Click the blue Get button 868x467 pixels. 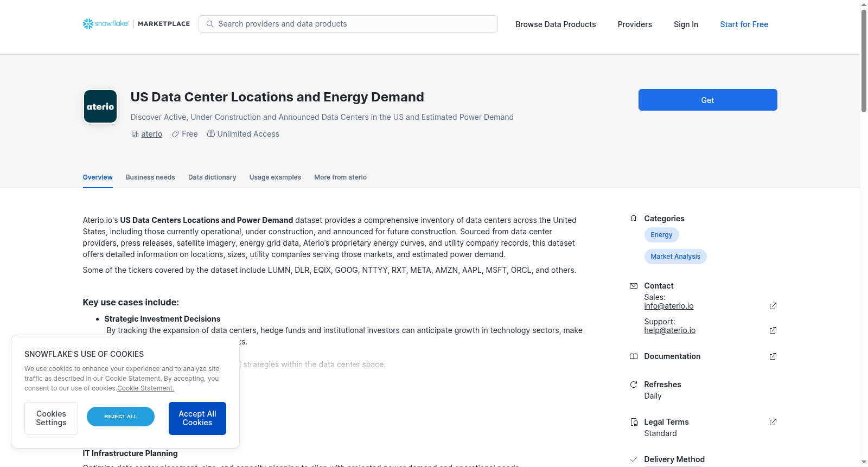707,100
